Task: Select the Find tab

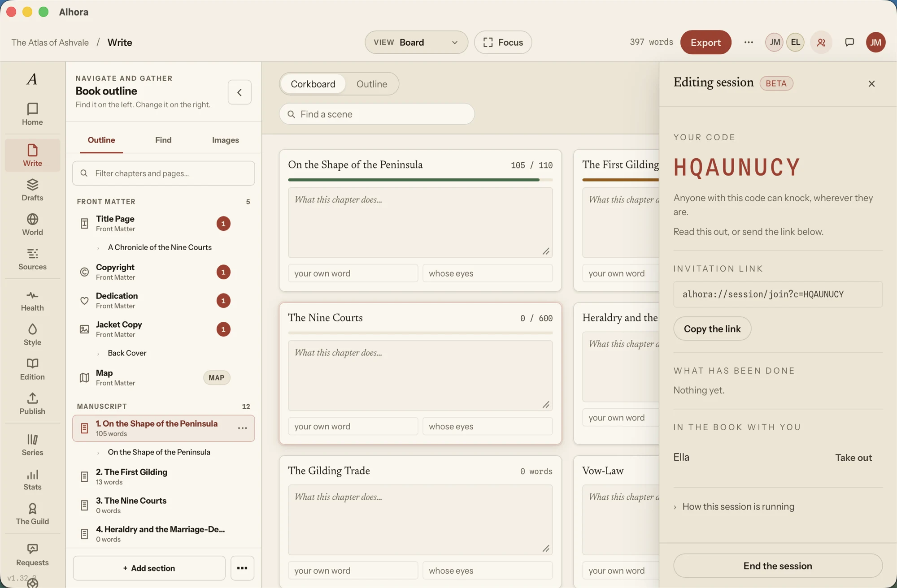Action: click(163, 140)
